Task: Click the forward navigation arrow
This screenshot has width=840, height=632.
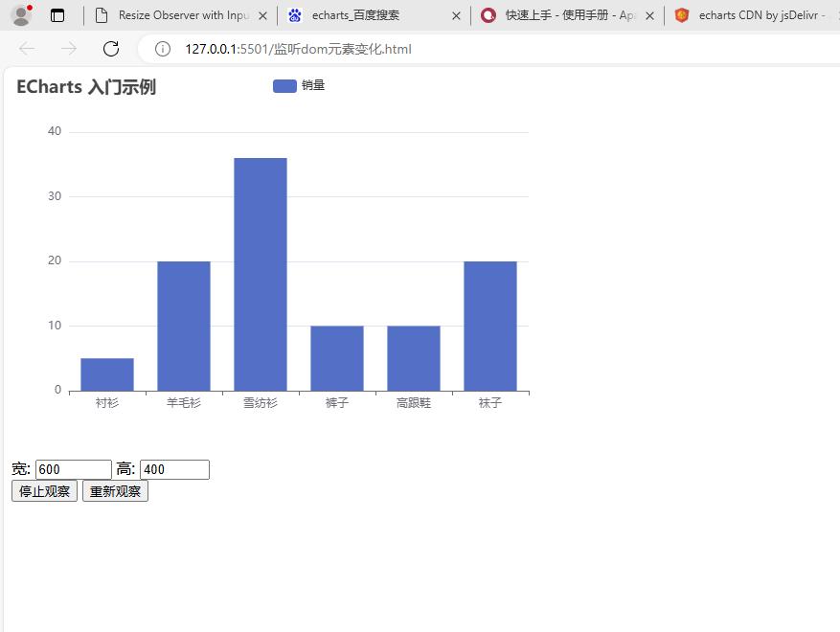Action: pyautogui.click(x=67, y=49)
